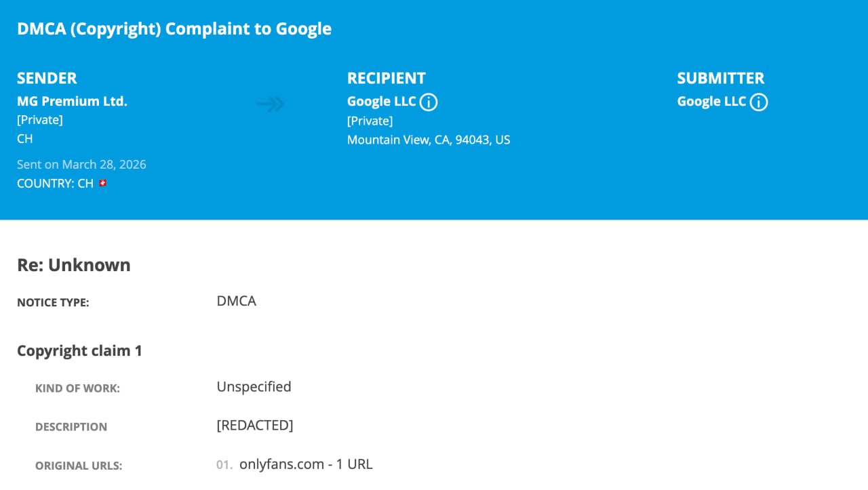Click the Copyright claim 1 heading
This screenshot has height=490, width=868.
click(79, 351)
